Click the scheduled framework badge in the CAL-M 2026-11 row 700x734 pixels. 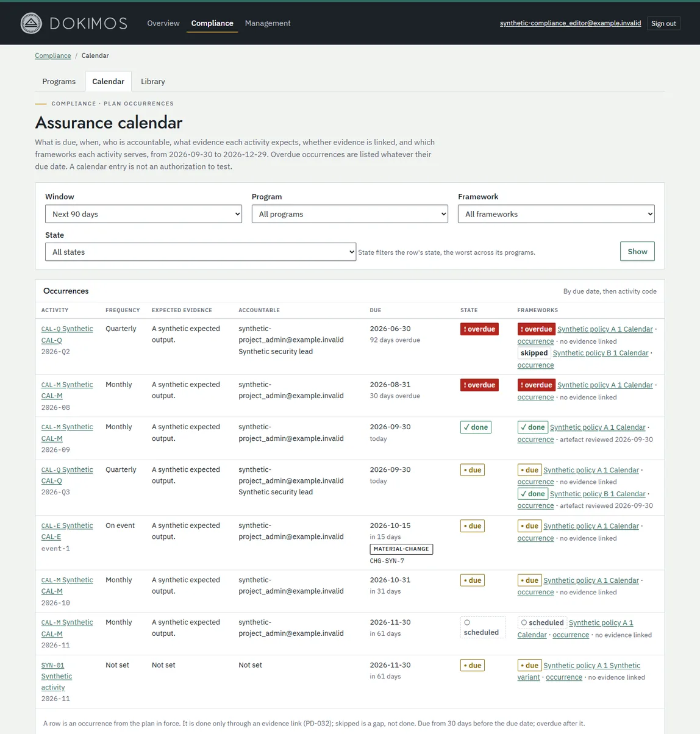click(x=542, y=622)
